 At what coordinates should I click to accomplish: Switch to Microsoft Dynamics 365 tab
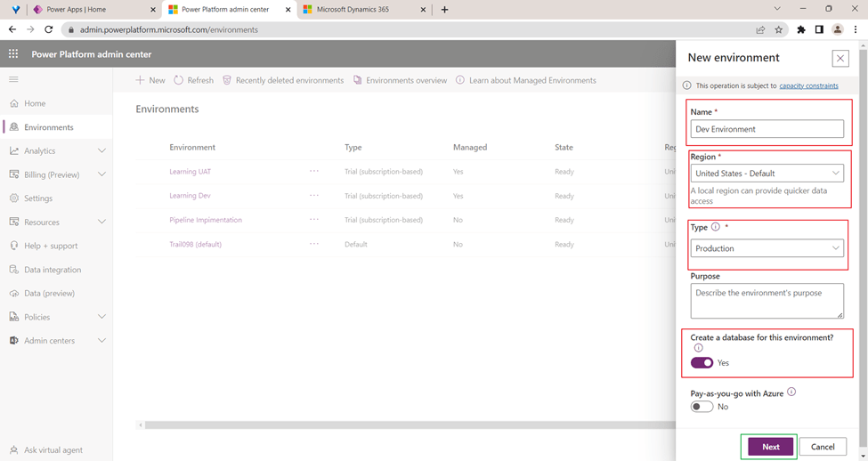361,10
